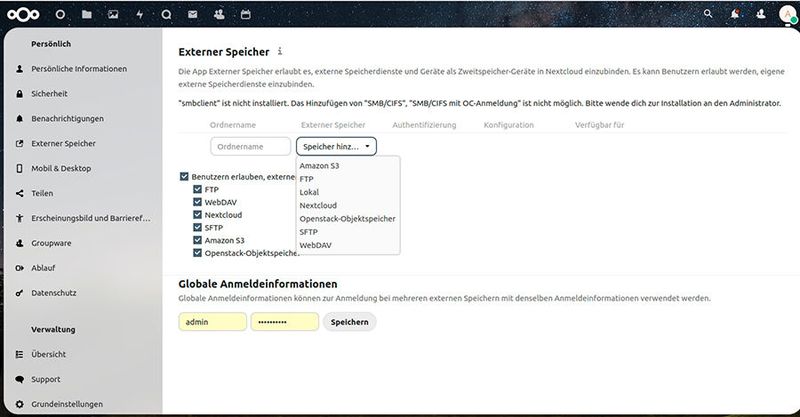Select Nextcloud from the dropdown list
Image resolution: width=800 pixels, height=417 pixels.
(x=318, y=205)
